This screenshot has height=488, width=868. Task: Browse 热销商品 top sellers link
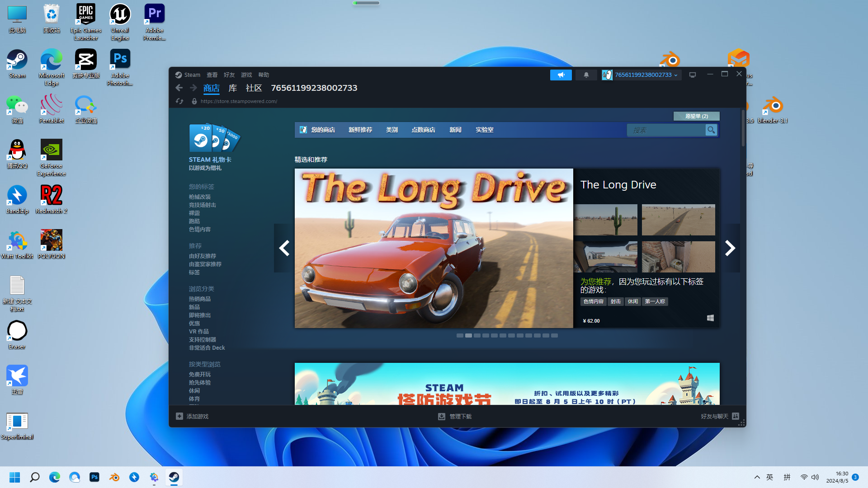[x=200, y=299]
